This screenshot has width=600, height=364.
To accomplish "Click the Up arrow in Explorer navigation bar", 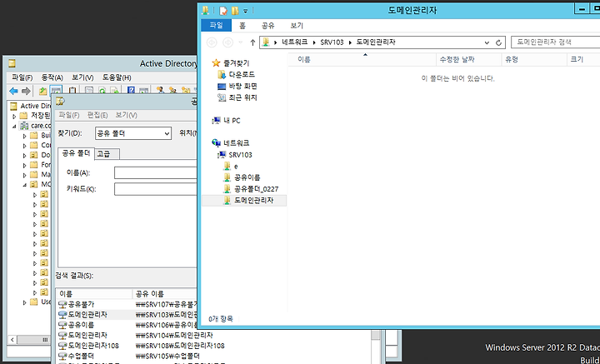I will pyautogui.click(x=252, y=42).
